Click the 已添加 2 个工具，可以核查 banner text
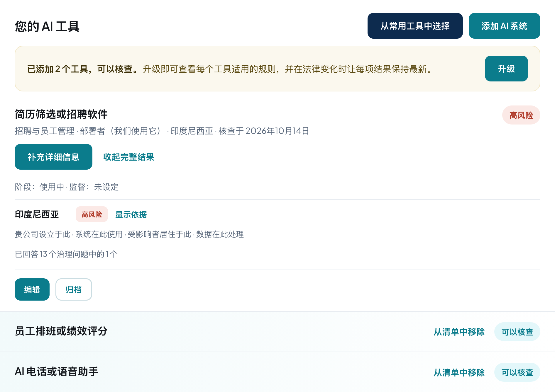Viewport: 555px width, 392px height. click(83, 69)
